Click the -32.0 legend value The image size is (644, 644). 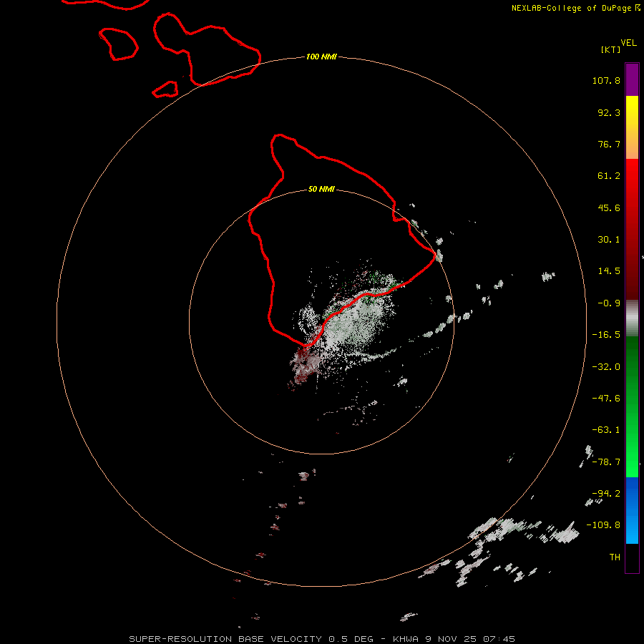[606, 367]
